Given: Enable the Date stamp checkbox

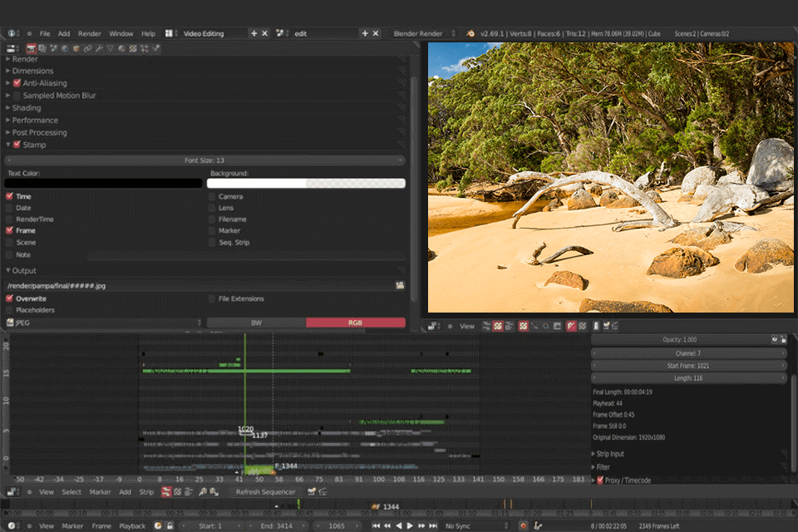Looking at the screenshot, I should 9,208.
